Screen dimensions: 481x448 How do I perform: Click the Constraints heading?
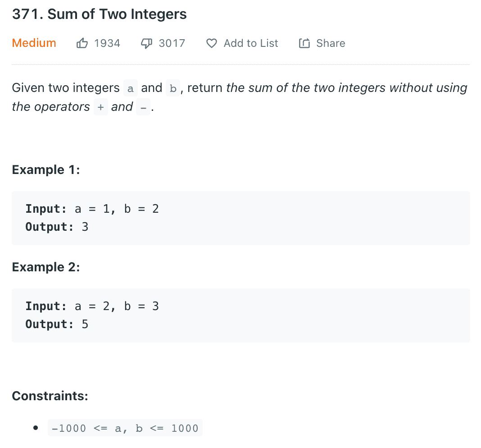pos(50,396)
